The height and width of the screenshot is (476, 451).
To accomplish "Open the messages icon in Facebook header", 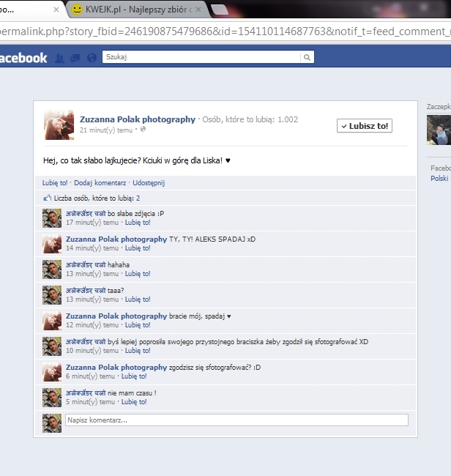I will tap(75, 58).
